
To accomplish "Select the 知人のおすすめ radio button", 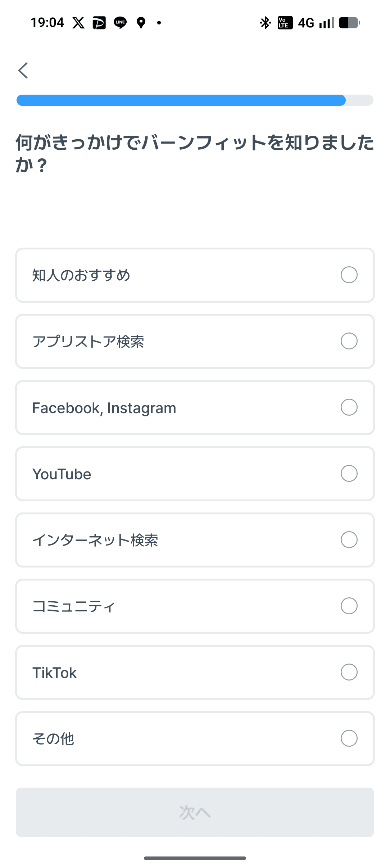I will [349, 275].
